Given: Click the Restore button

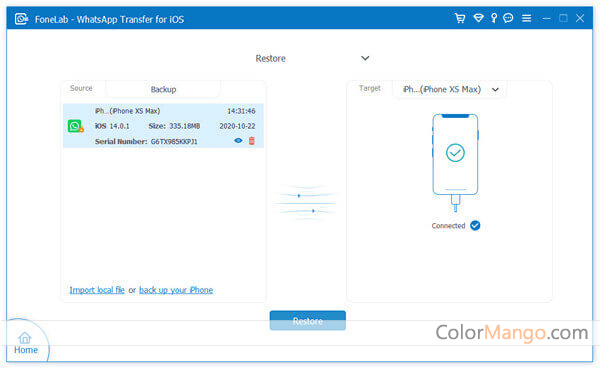Looking at the screenshot, I should click(308, 320).
